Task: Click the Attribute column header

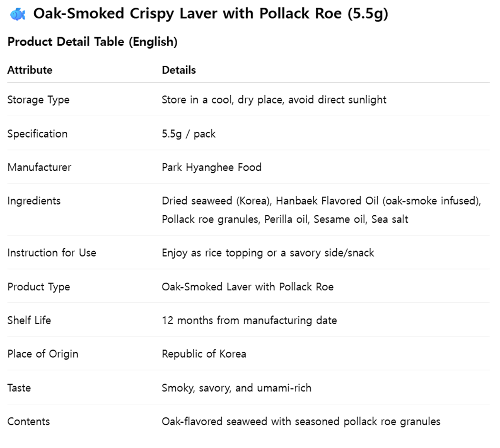Action: [x=30, y=70]
